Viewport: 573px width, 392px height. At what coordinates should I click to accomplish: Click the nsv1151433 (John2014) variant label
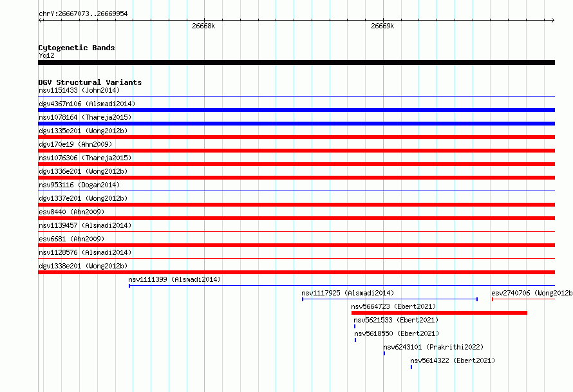click(79, 90)
